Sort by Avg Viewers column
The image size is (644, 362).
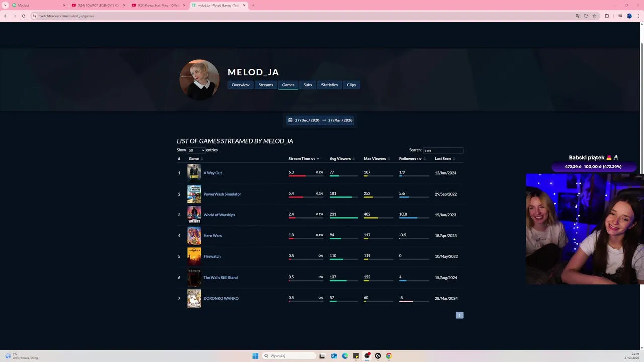pos(342,159)
